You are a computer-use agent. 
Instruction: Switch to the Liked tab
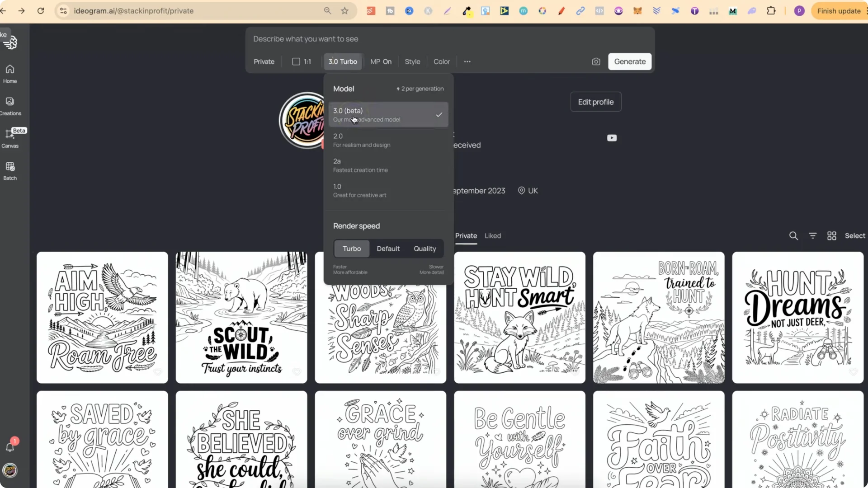tap(492, 235)
